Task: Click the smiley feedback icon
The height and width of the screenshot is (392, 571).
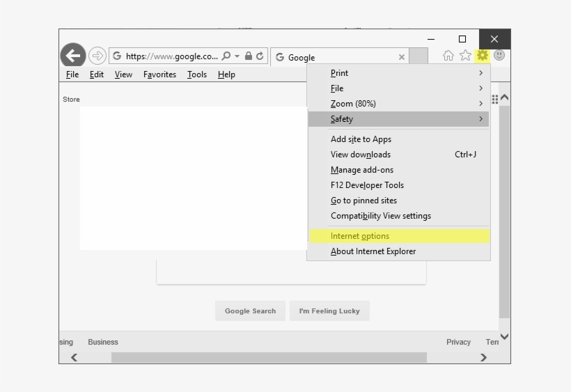Action: point(499,55)
